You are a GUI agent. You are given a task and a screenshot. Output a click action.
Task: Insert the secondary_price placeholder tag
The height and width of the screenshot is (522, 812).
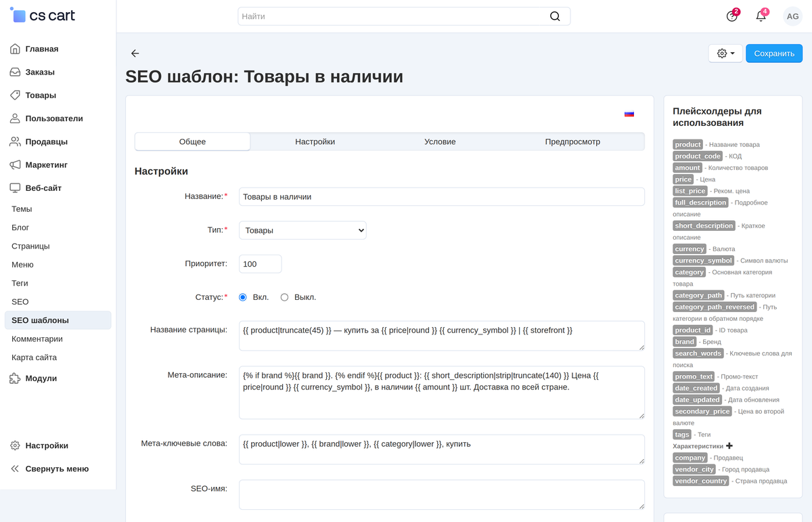(702, 411)
